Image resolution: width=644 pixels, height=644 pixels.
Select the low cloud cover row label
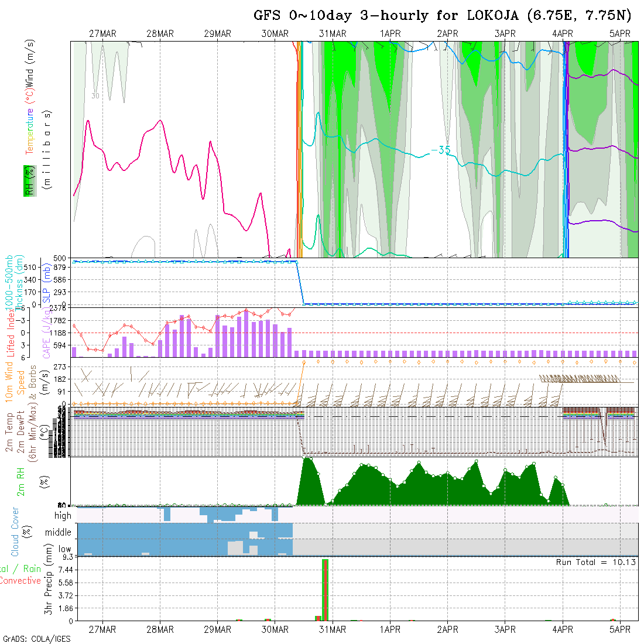(64, 550)
